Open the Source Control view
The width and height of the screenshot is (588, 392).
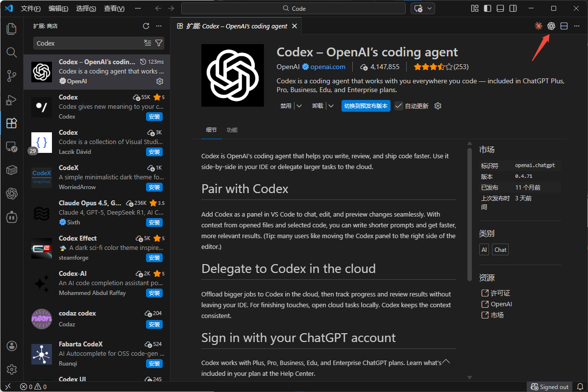(12, 76)
